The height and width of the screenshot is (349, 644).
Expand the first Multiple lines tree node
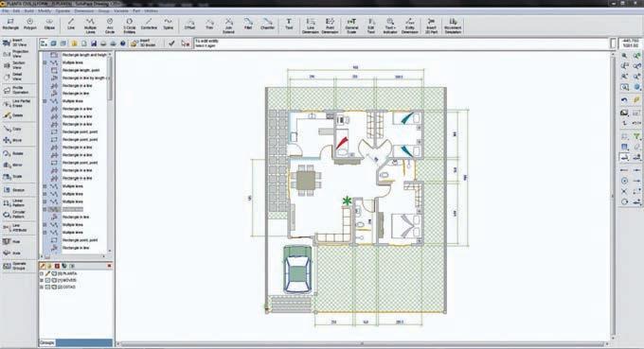tap(45, 62)
